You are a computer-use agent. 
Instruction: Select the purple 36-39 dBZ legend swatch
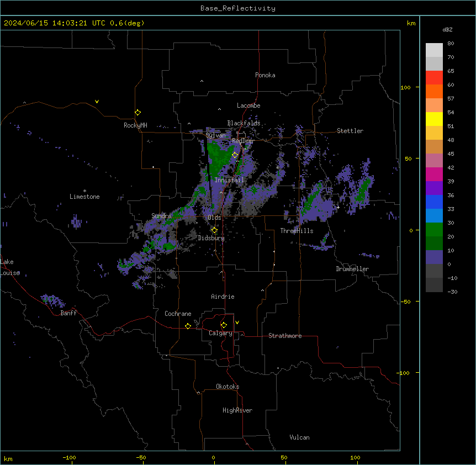(x=434, y=188)
